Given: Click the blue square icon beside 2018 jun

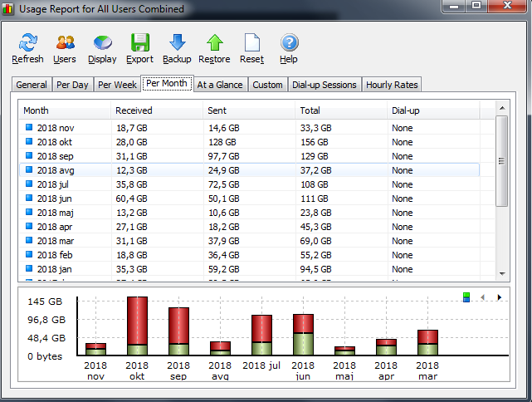Looking at the screenshot, I should click(29, 198).
